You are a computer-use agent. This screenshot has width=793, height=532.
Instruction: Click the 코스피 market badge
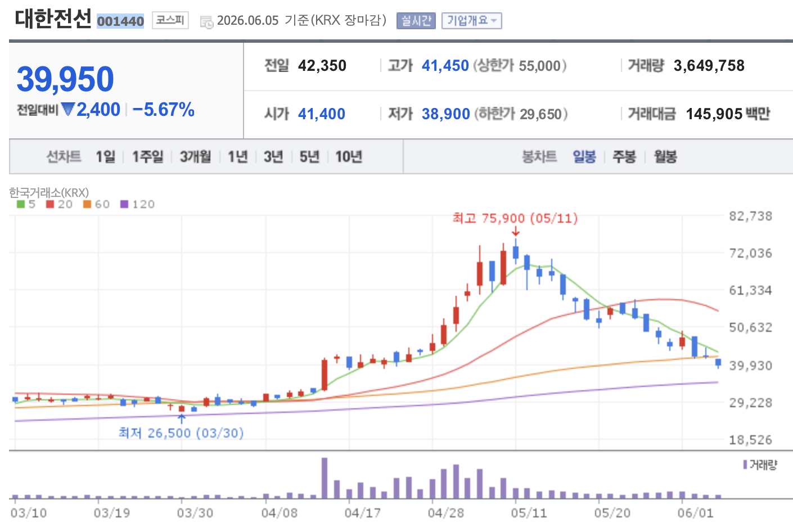(x=170, y=20)
